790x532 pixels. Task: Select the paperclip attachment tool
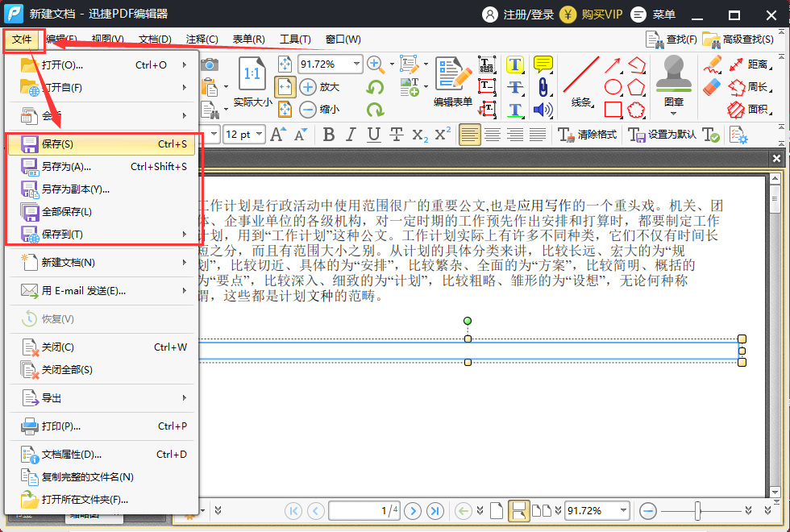tap(543, 87)
